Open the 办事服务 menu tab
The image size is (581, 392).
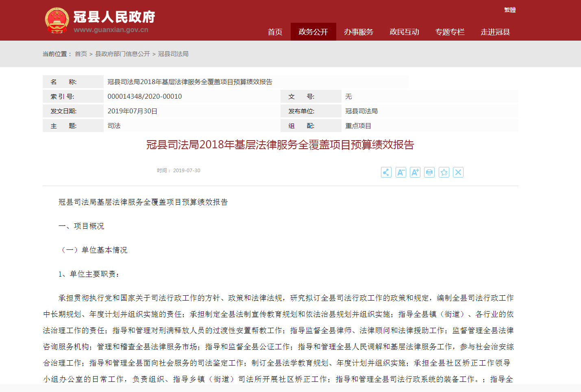359,32
